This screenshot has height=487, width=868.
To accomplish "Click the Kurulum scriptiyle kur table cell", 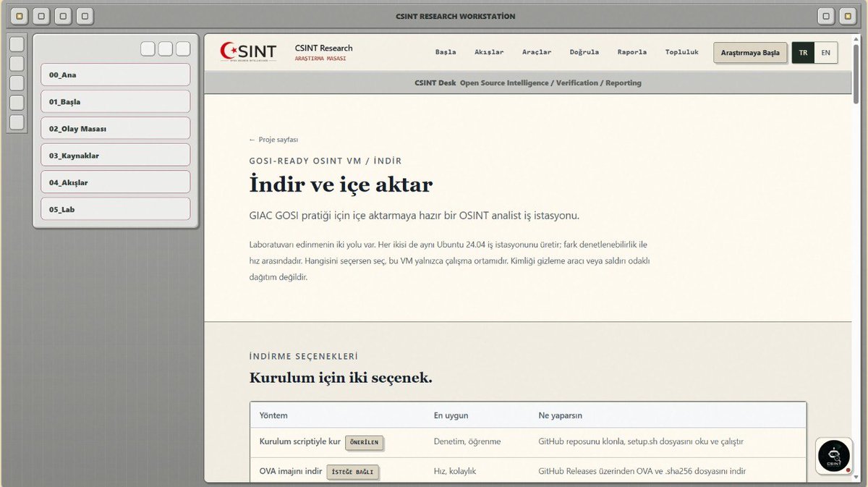I will pyautogui.click(x=299, y=441).
